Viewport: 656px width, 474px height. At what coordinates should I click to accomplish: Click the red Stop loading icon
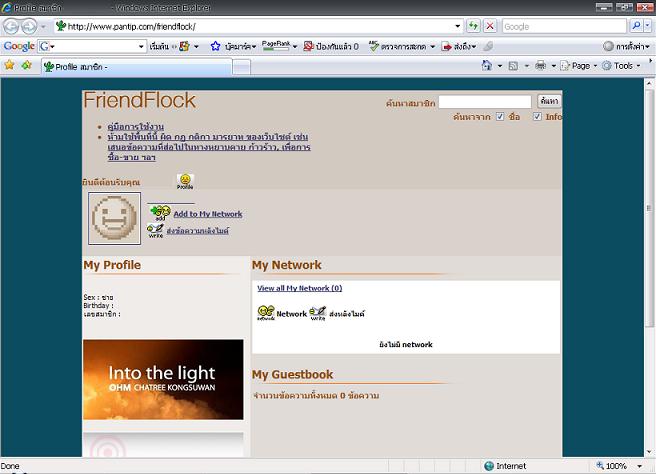490,26
